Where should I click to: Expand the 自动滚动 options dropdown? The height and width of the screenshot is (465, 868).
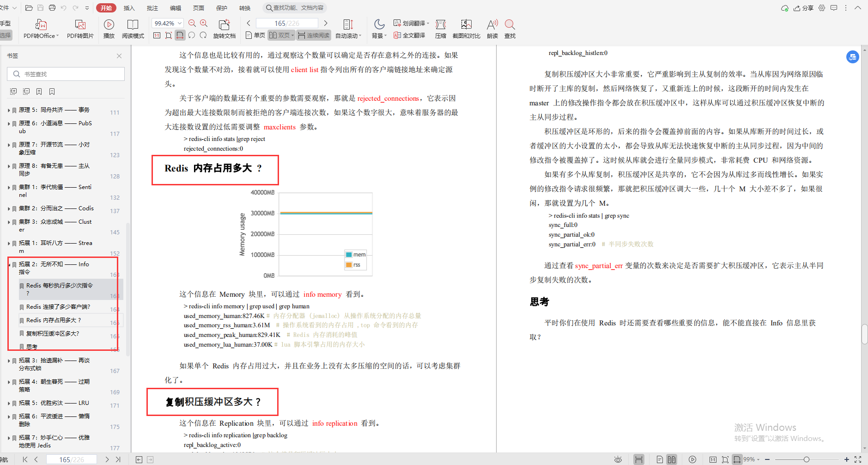coord(361,35)
